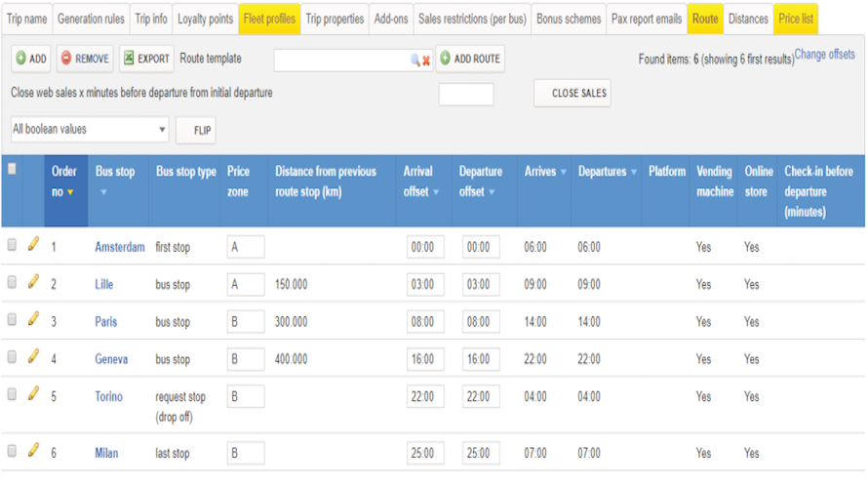Click the Departures column sort arrow

634,172
